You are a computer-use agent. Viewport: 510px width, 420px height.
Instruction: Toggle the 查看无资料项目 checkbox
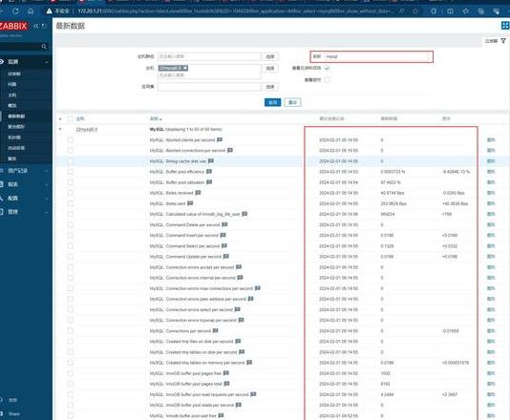pos(328,68)
